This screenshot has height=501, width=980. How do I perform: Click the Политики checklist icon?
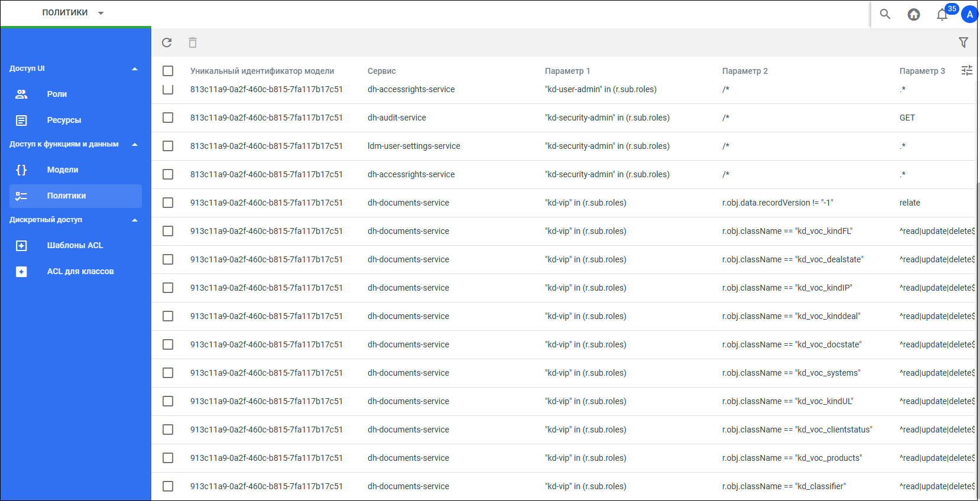pos(21,196)
